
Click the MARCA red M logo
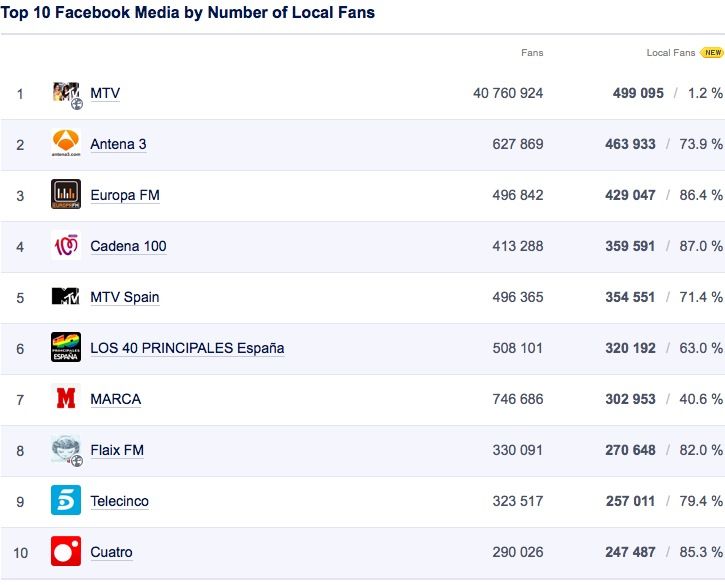pyautogui.click(x=66, y=399)
